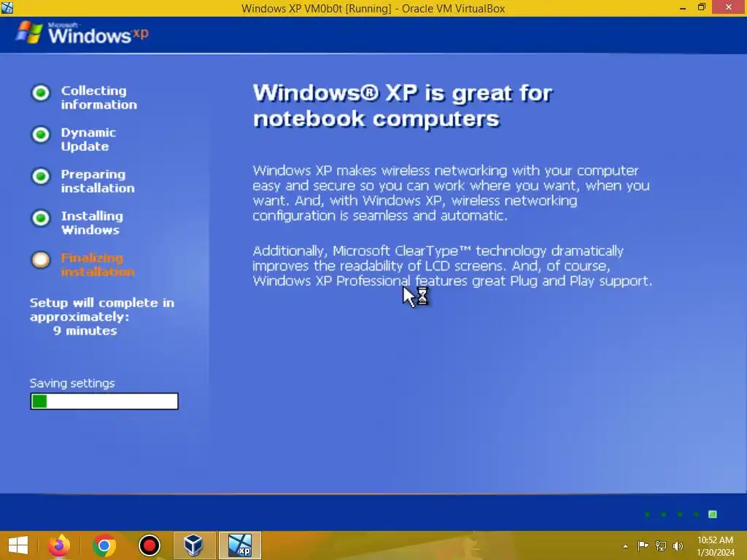
Task: Click the red screen recorder taskbar icon
Action: coord(149,545)
